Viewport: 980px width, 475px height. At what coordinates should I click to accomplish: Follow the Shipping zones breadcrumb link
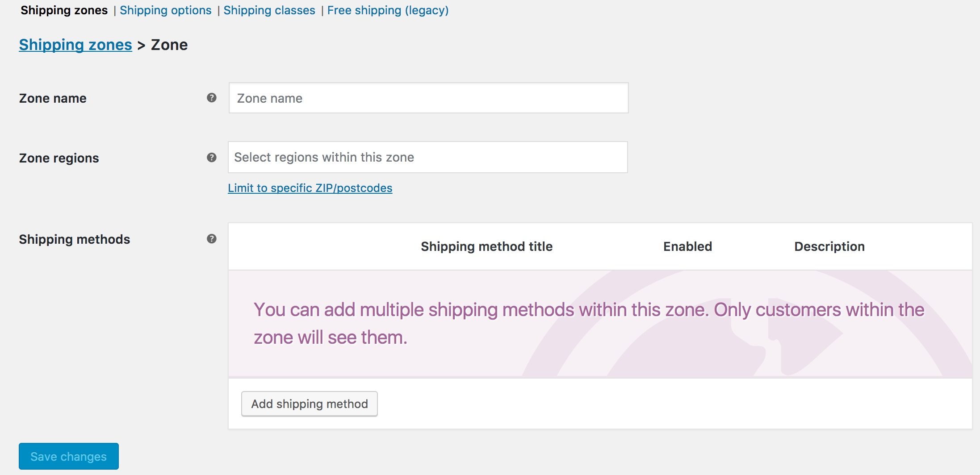coord(75,45)
